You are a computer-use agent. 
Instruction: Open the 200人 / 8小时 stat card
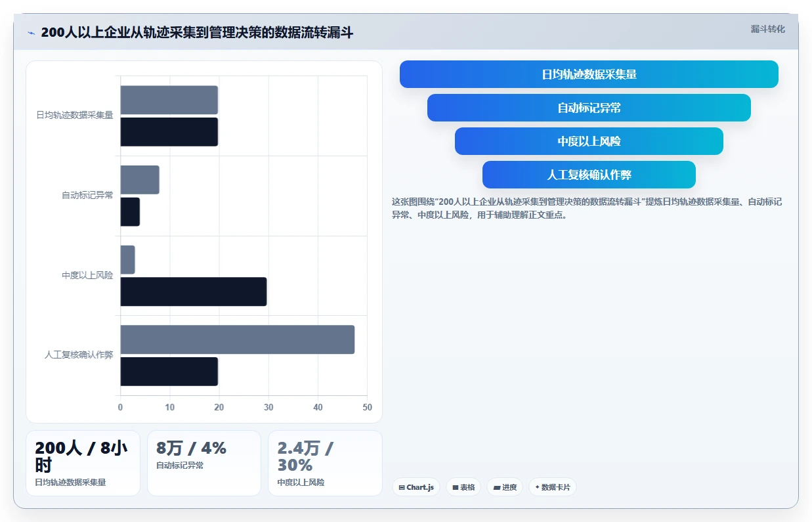click(83, 463)
